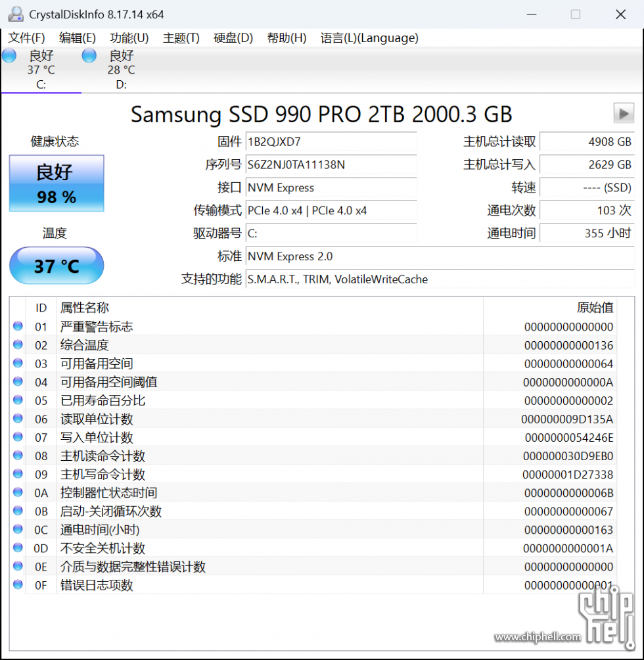Image resolution: width=644 pixels, height=660 pixels.
Task: Click the 原始值 column header
Action: (550, 308)
